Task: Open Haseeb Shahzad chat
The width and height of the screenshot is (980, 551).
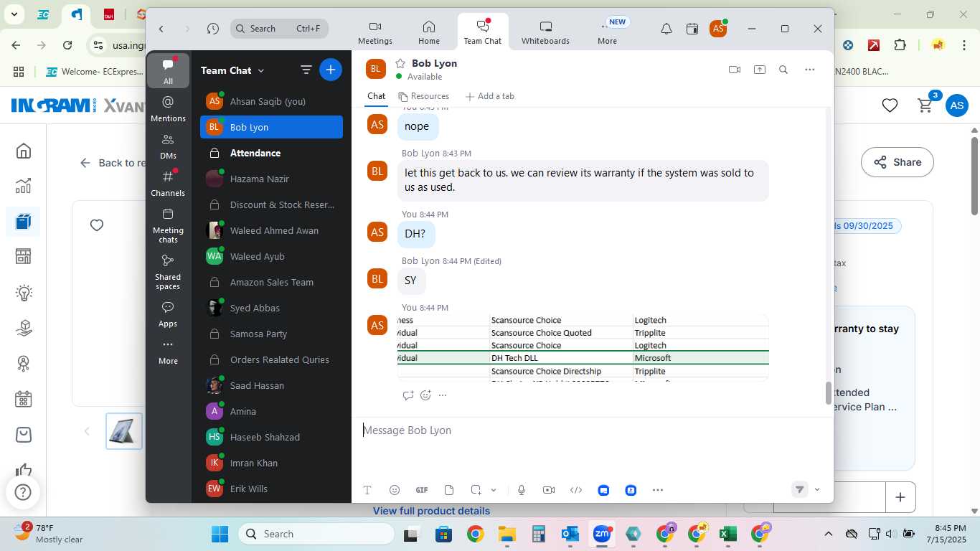Action: pyautogui.click(x=271, y=437)
